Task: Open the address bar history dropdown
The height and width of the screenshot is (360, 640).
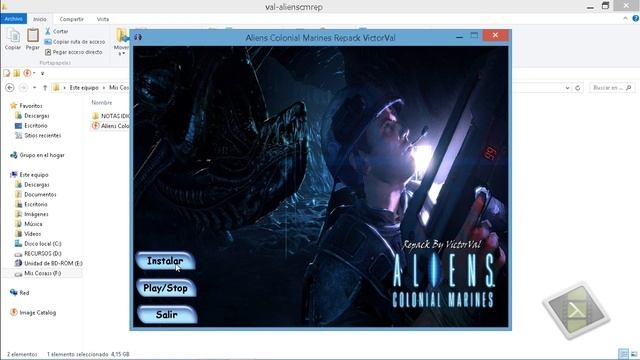Action: tap(567, 88)
